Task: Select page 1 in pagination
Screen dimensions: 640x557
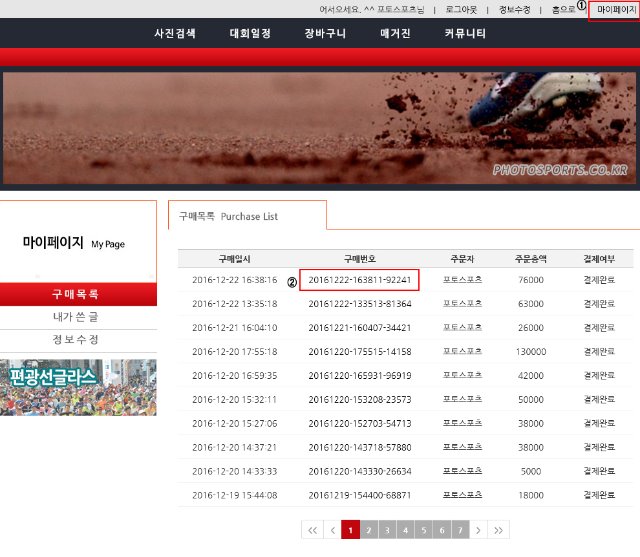Action: click(x=350, y=530)
